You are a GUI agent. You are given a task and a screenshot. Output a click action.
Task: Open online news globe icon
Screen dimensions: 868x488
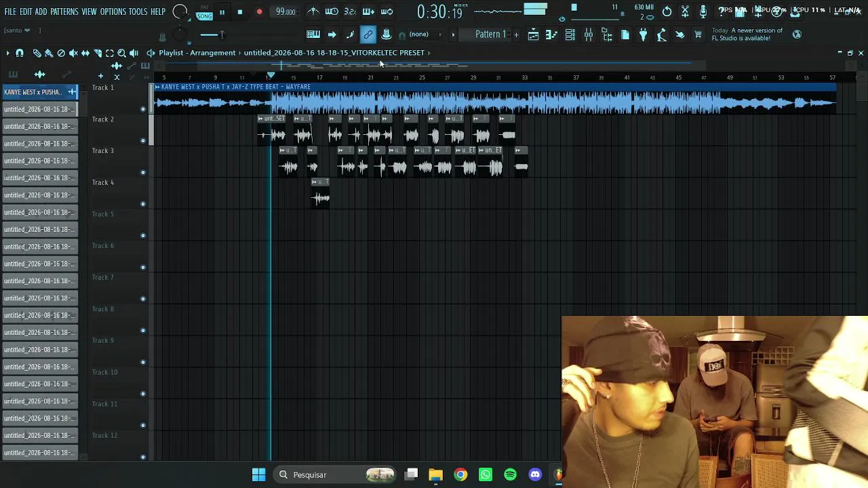(x=797, y=34)
